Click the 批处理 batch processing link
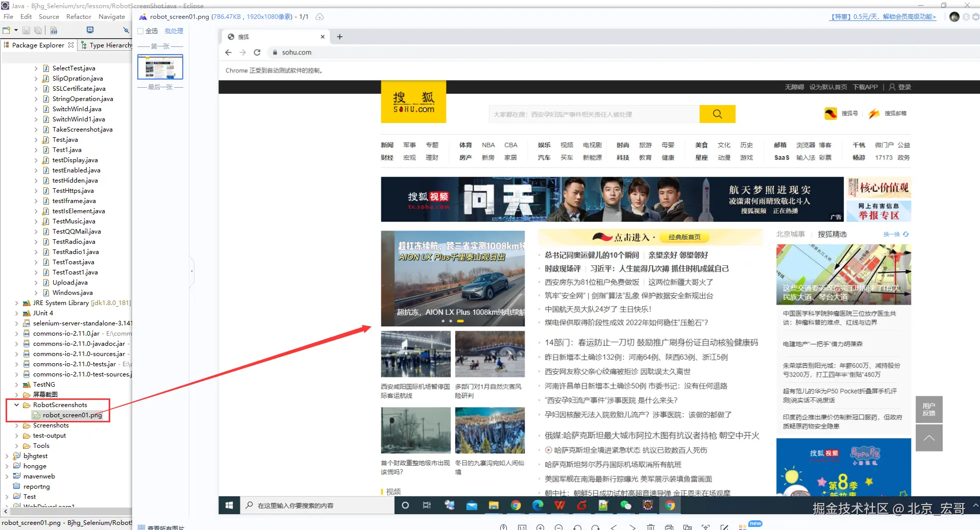The width and height of the screenshot is (980, 530). pyautogui.click(x=174, y=31)
